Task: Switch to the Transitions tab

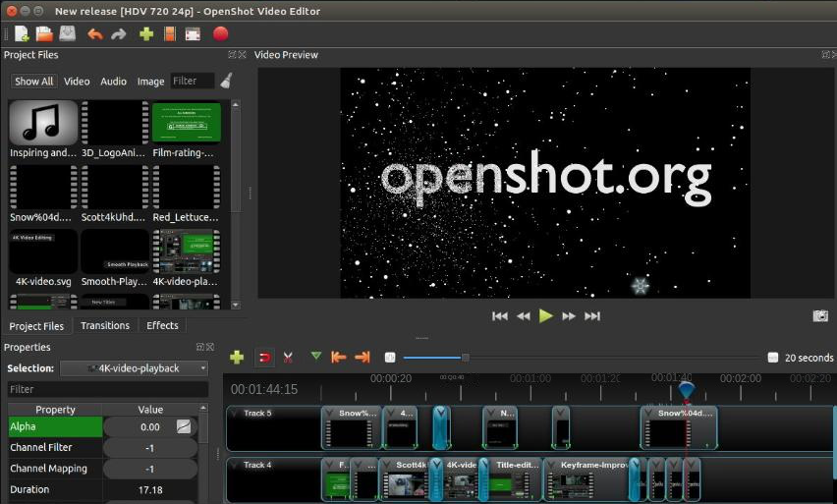Action: click(105, 326)
